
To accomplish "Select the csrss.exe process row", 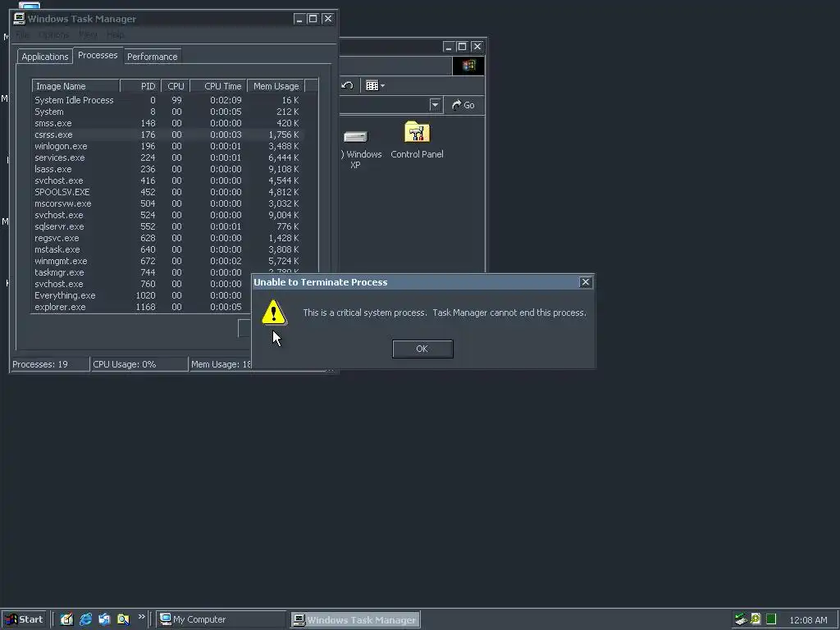I will [x=167, y=135].
